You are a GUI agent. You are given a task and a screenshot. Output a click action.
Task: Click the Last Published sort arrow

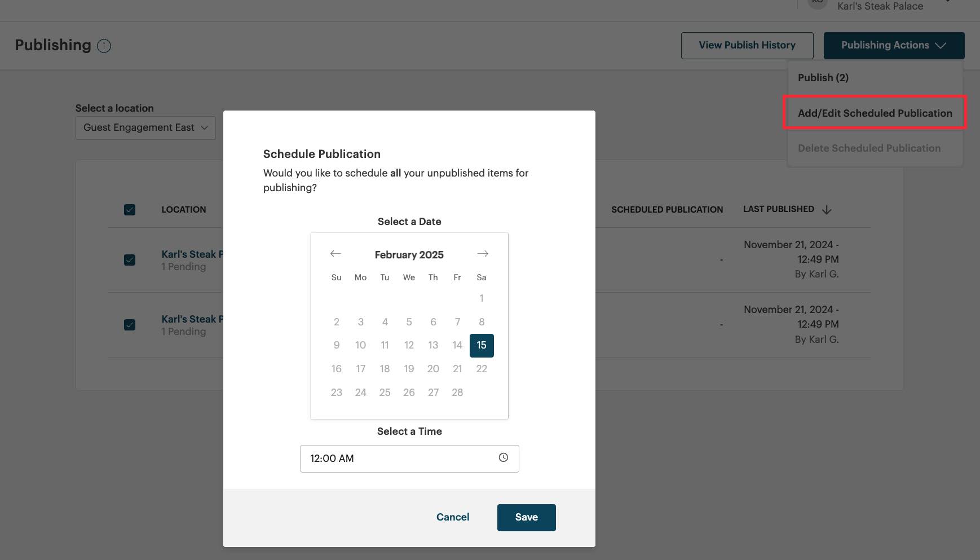(827, 209)
